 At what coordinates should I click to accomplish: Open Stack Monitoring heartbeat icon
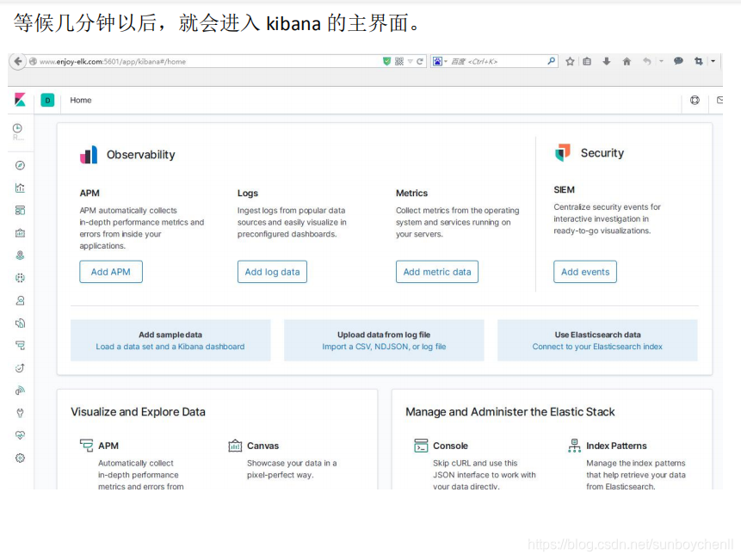pyautogui.click(x=20, y=435)
